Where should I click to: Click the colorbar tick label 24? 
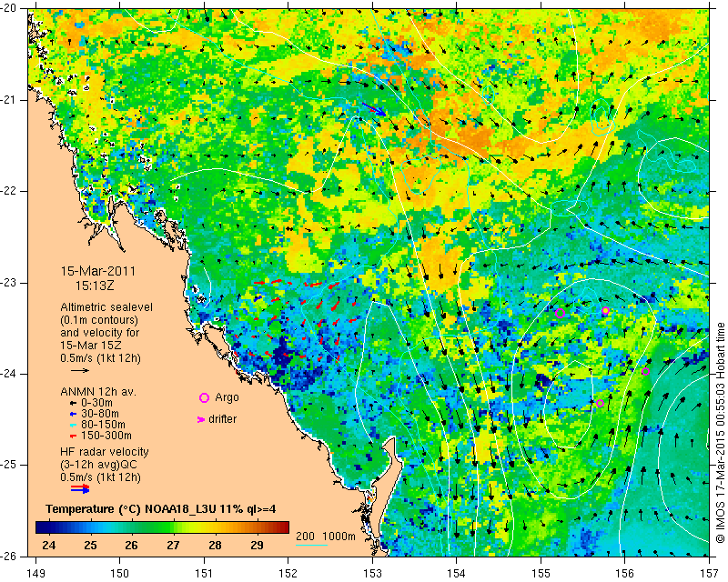pyautogui.click(x=49, y=546)
